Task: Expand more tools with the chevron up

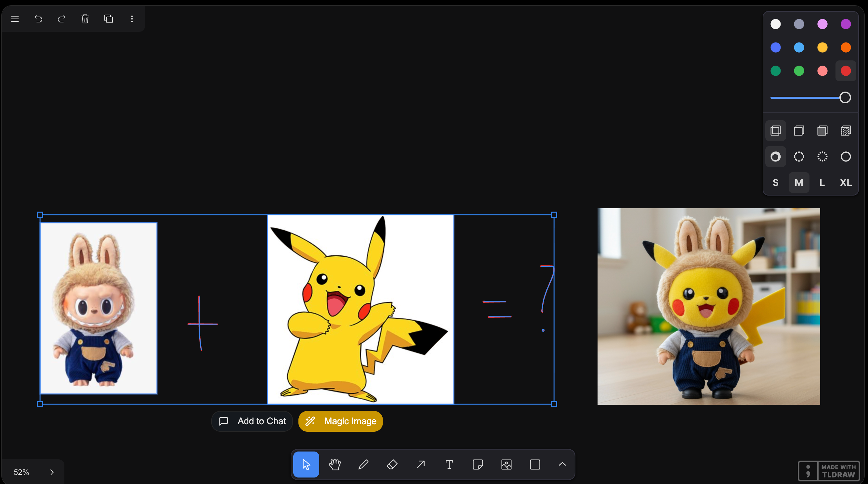Action: pos(562,465)
